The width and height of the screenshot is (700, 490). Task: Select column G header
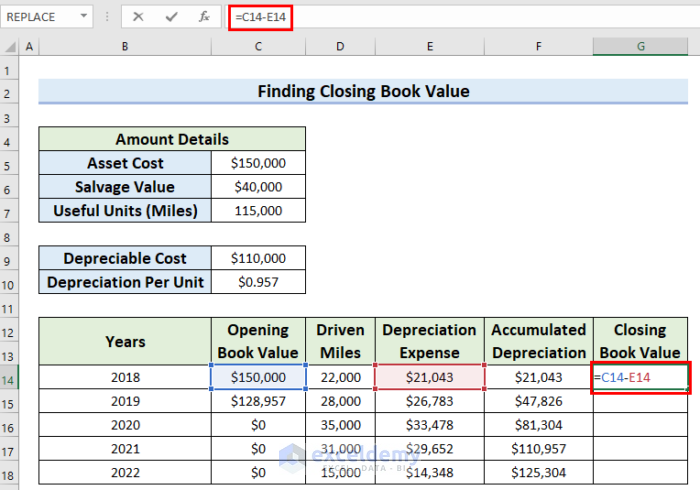[640, 47]
